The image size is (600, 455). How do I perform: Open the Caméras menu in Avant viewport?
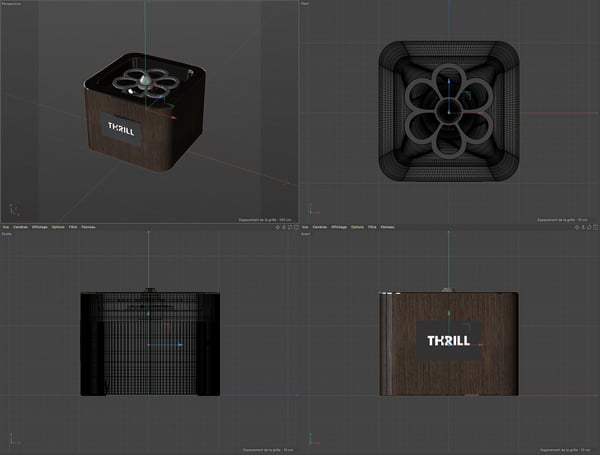click(x=321, y=228)
